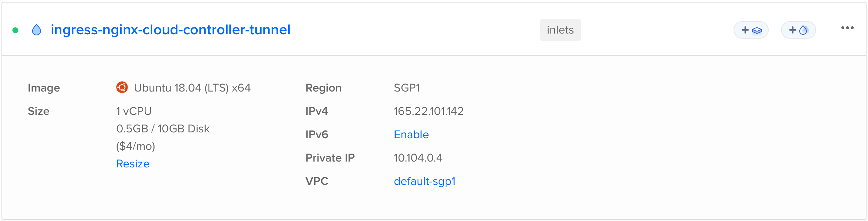Click the add volume button with box icon
Screen dimensions: 868x221
point(751,30)
